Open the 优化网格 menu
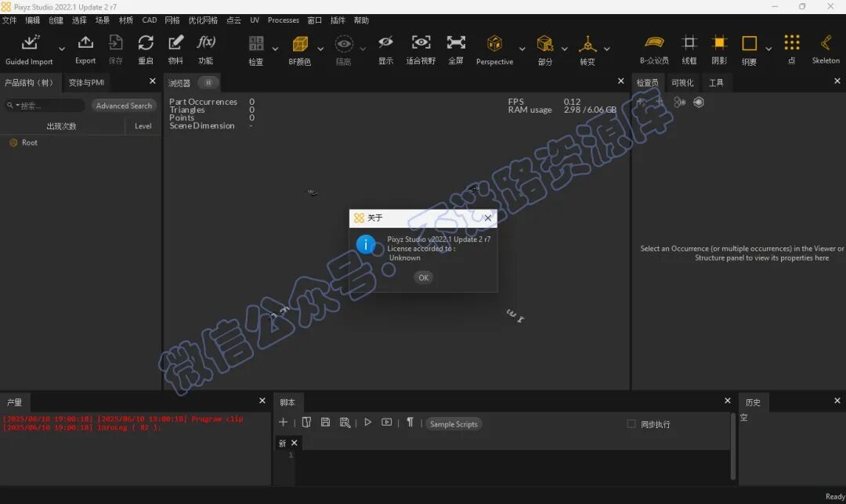Viewport: 846px width, 504px height. click(203, 20)
